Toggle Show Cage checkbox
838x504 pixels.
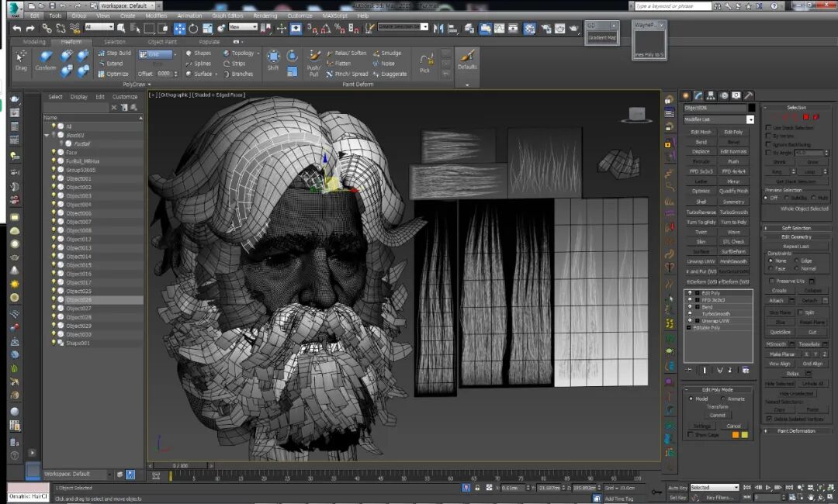click(x=690, y=435)
